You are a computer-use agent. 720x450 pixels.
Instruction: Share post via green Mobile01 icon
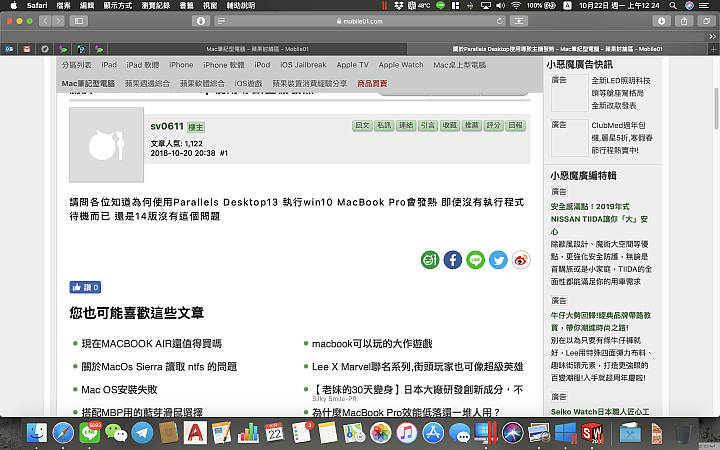pyautogui.click(x=430, y=260)
